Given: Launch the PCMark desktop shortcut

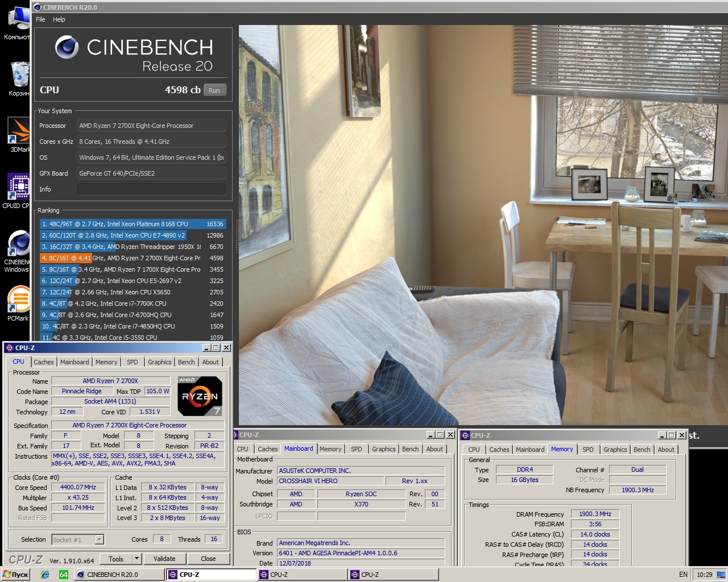Looking at the screenshot, I should tap(18, 303).
